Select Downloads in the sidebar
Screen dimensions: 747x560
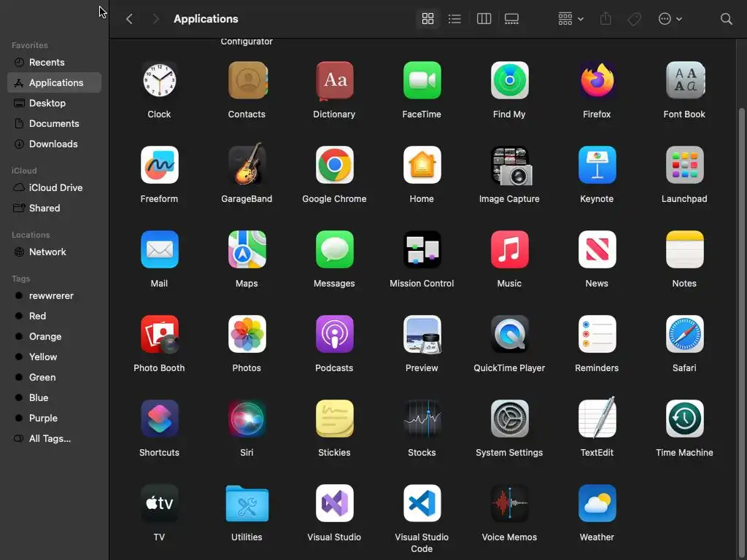click(54, 144)
